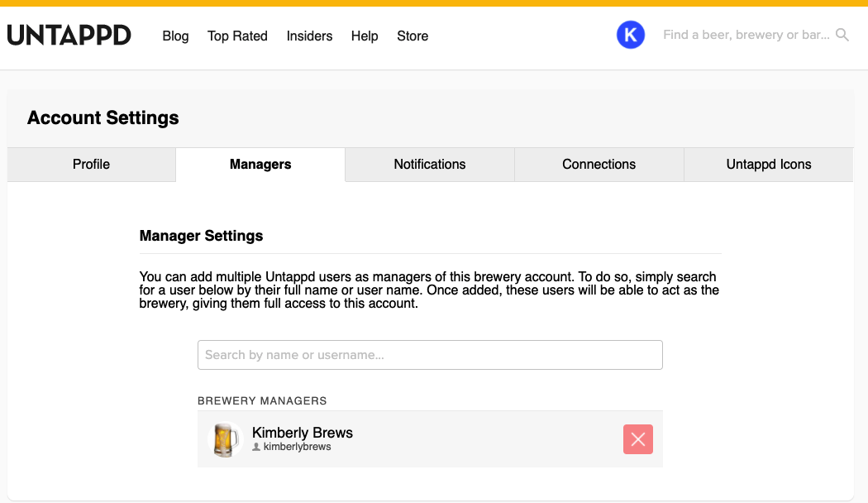Open the K user avatar menu
This screenshot has width=868, height=503.
[x=631, y=35]
